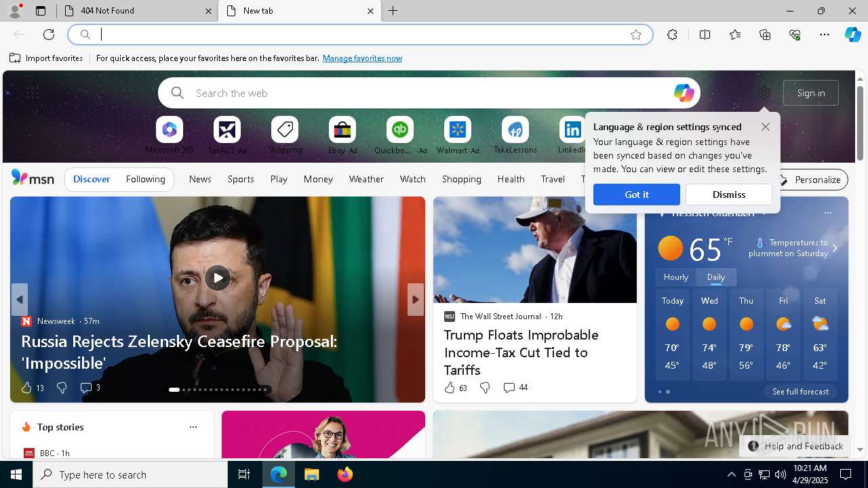Viewport: 868px width, 488px height.
Task: Click Import favorites
Action: pos(46,58)
